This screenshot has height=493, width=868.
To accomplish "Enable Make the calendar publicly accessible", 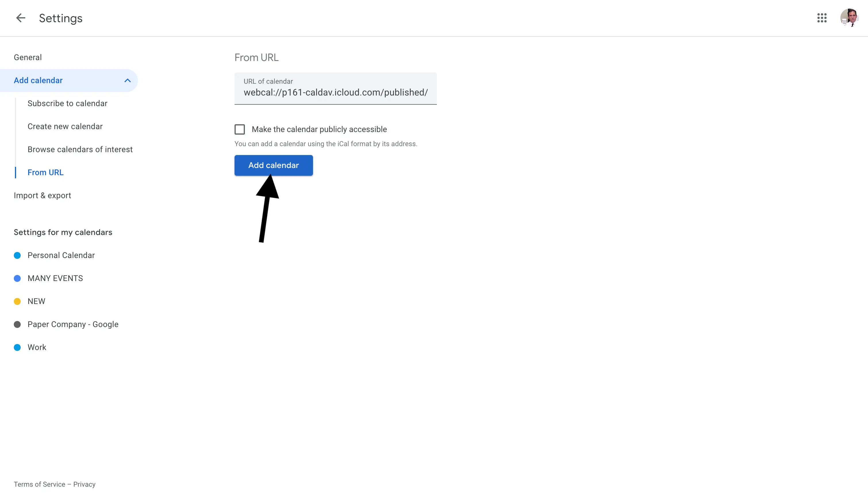I will [240, 129].
